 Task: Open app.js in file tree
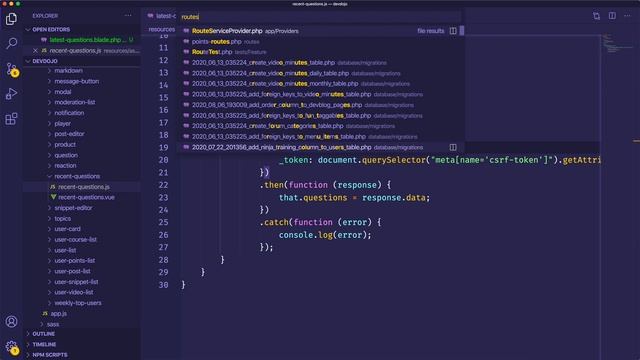coord(82,313)
